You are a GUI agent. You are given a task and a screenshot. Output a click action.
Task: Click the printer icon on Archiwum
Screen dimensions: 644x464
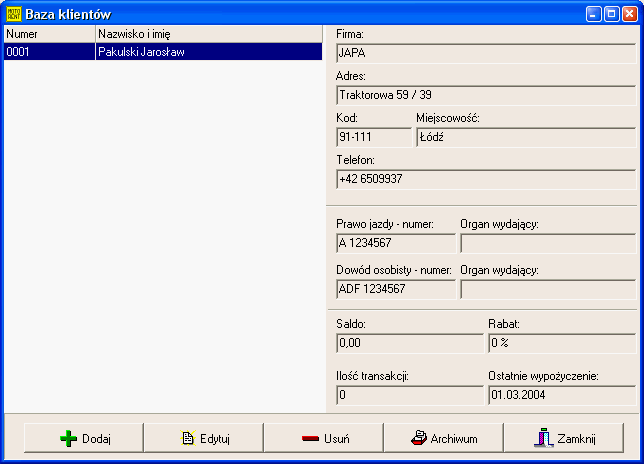420,438
